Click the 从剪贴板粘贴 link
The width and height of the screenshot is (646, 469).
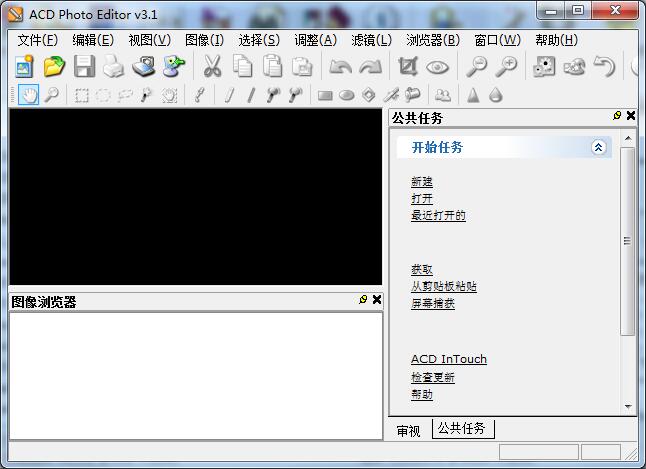point(444,286)
